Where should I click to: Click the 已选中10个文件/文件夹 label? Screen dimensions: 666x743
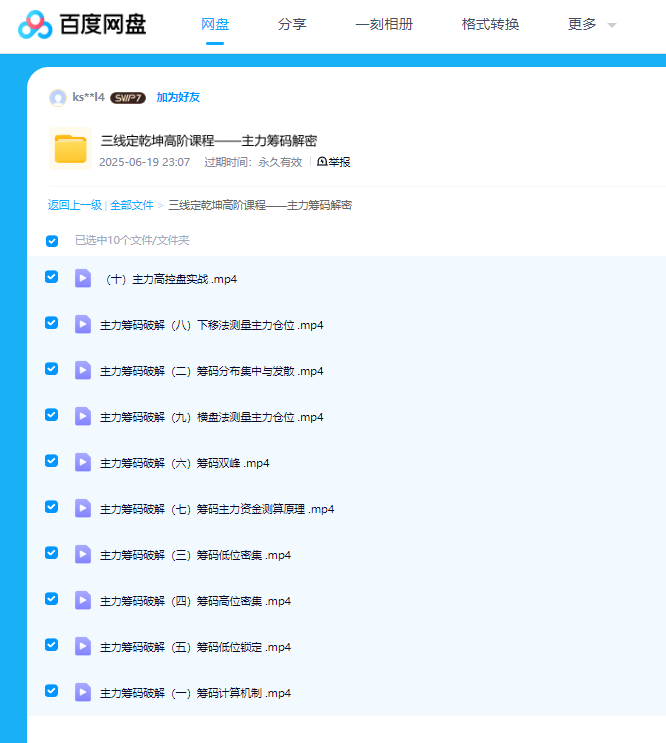coord(132,240)
